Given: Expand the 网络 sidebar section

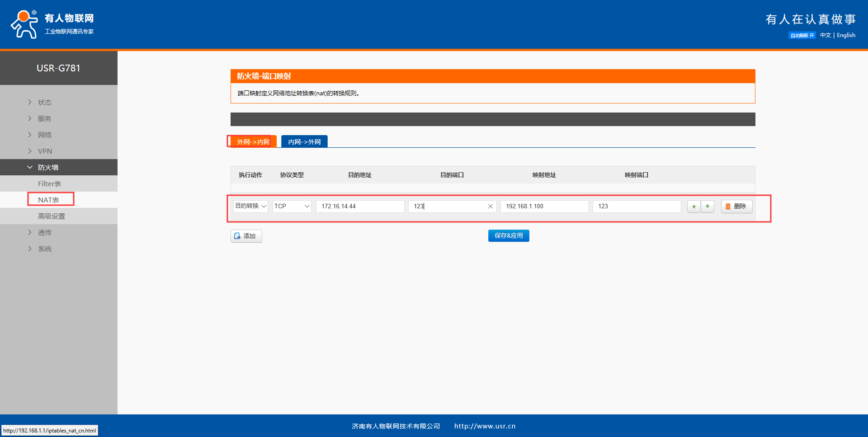Looking at the screenshot, I should [x=44, y=135].
